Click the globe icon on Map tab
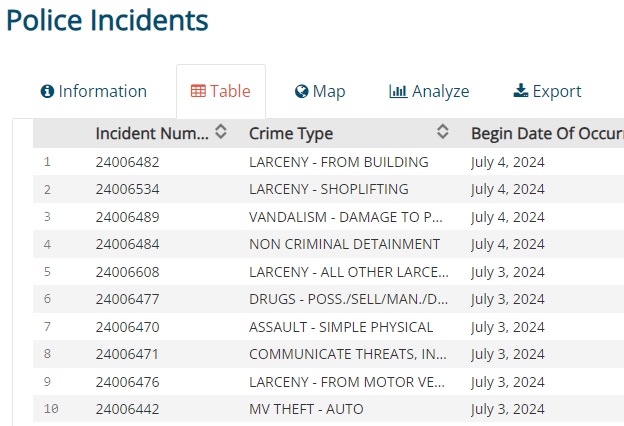624x426 pixels. 301,91
